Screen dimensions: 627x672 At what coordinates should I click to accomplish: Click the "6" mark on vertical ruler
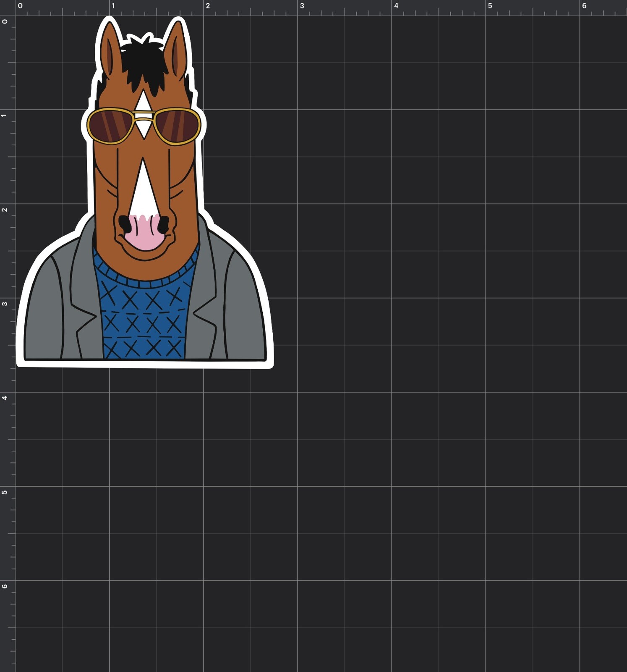(5, 586)
